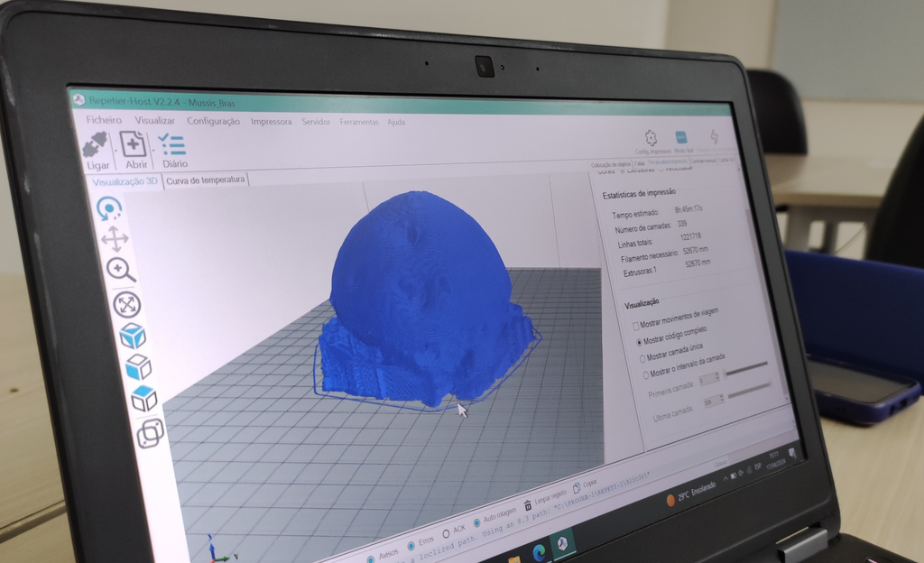Click the Fit to view icon
Screen dimensions: 924x563
tap(126, 304)
